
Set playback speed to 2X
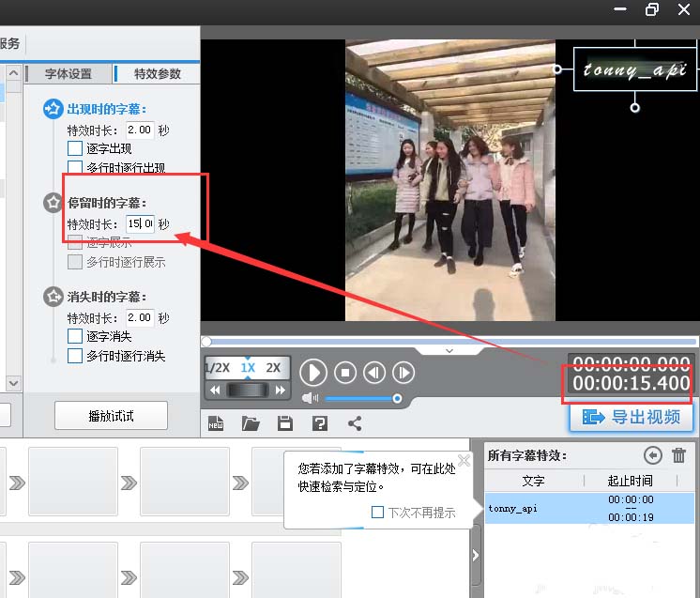pyautogui.click(x=273, y=368)
